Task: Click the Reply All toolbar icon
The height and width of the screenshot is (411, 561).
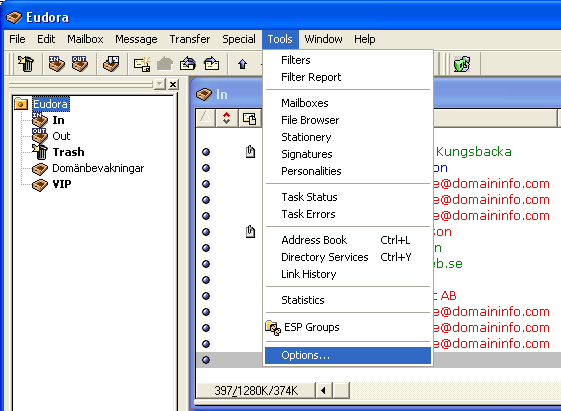Action: click(188, 64)
